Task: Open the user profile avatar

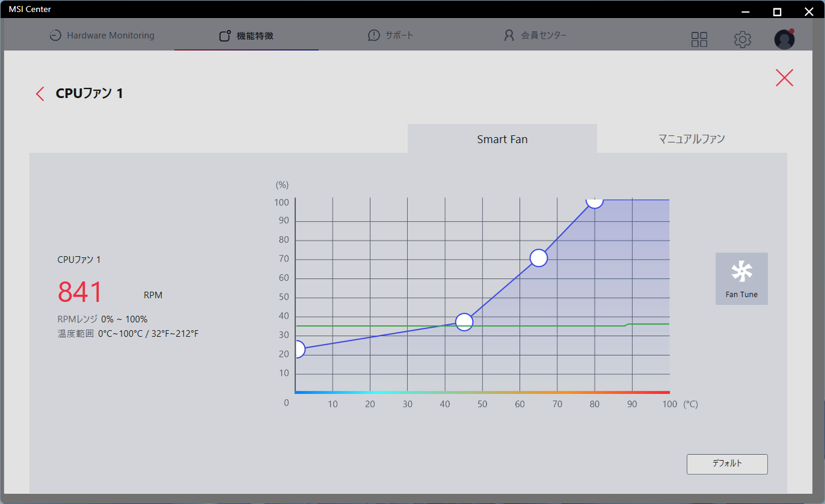Action: coord(784,39)
